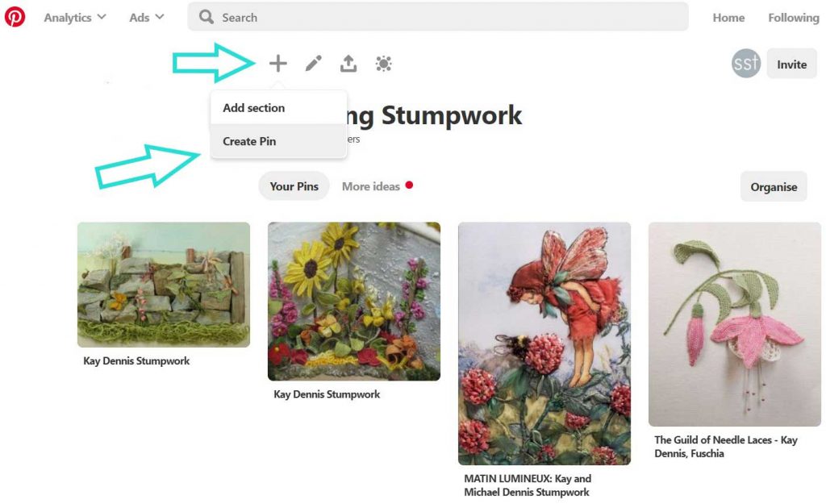826x504 pixels.
Task: Open the Following page
Action: point(794,18)
